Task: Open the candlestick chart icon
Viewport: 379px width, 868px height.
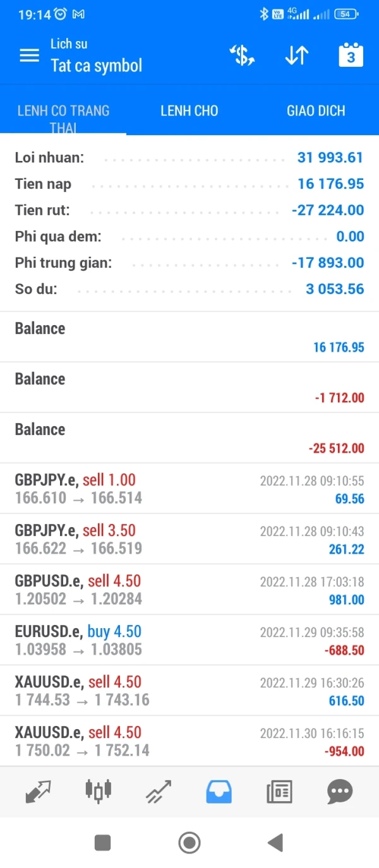Action: click(98, 791)
